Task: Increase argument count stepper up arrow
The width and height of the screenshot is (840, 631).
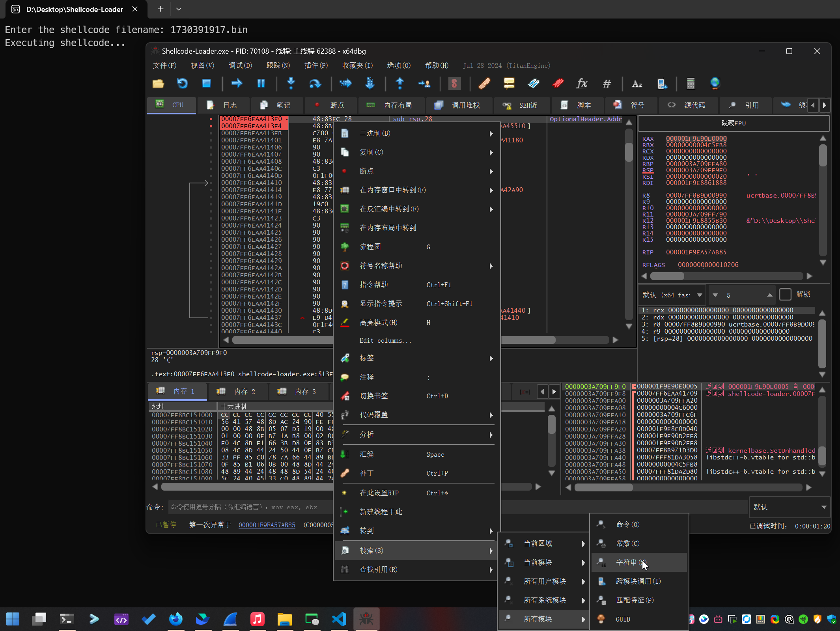Action: tap(769, 295)
